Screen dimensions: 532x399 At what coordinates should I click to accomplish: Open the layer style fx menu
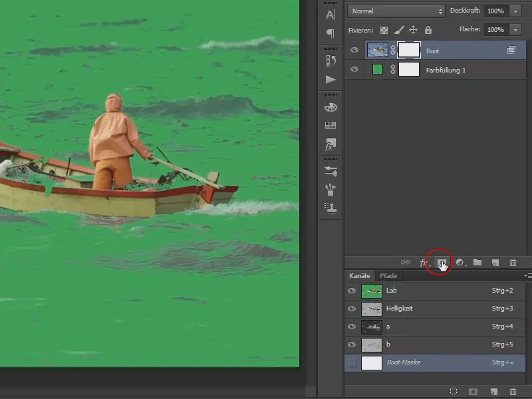click(424, 263)
